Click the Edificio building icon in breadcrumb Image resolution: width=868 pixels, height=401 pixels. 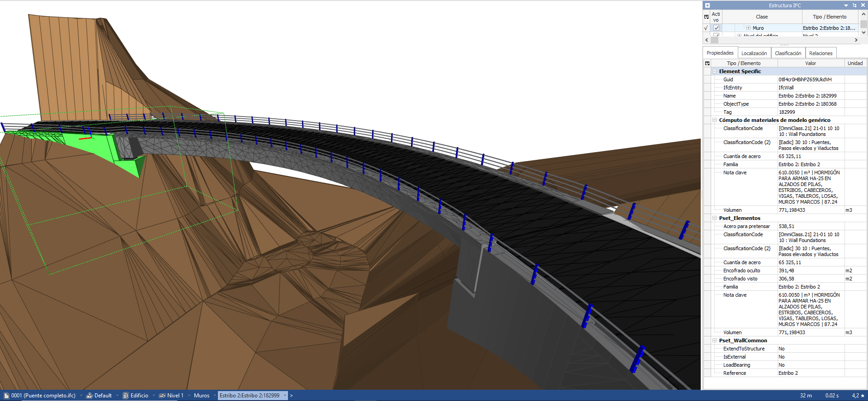(126, 396)
